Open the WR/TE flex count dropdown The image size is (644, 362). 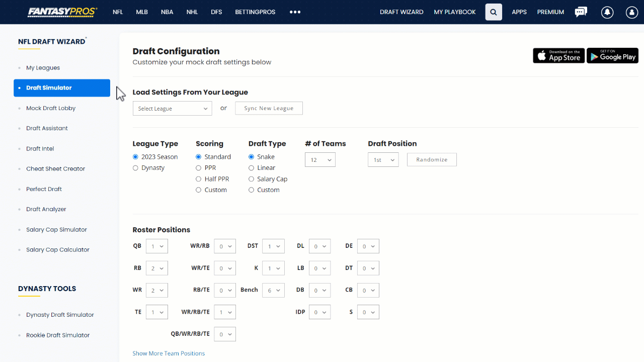225,268
